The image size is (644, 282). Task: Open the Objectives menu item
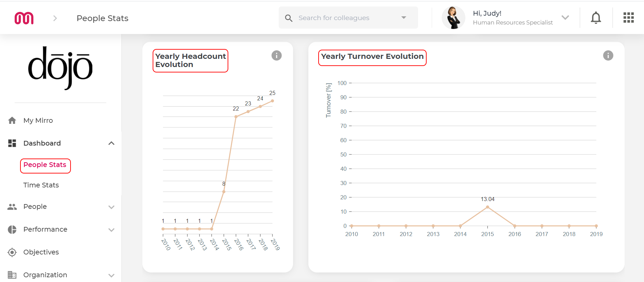[x=41, y=252]
